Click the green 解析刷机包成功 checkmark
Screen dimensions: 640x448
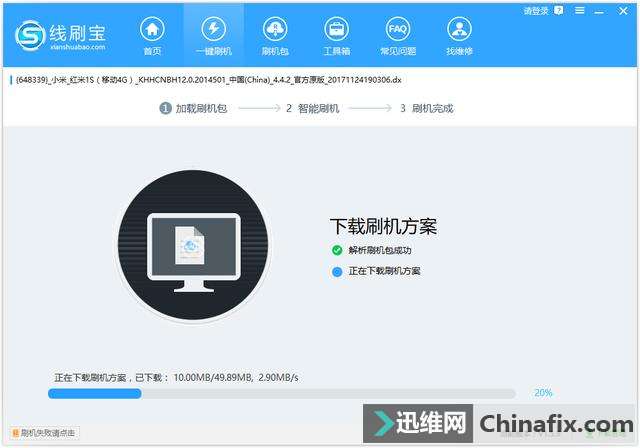[x=337, y=250]
